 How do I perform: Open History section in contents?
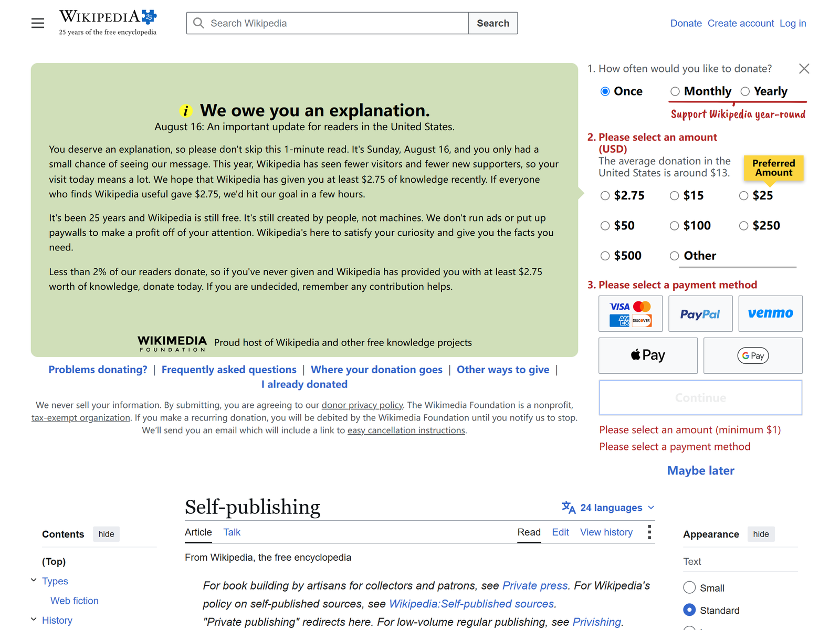(x=57, y=620)
